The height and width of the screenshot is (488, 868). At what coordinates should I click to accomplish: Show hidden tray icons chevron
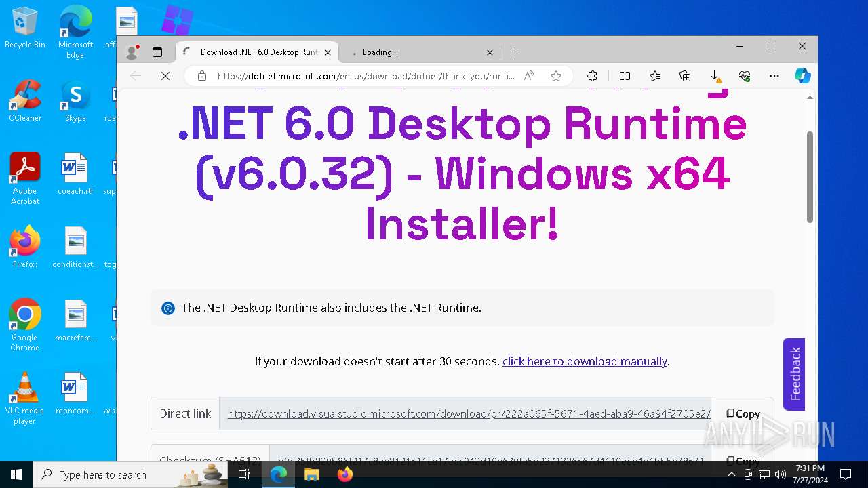[731, 474]
